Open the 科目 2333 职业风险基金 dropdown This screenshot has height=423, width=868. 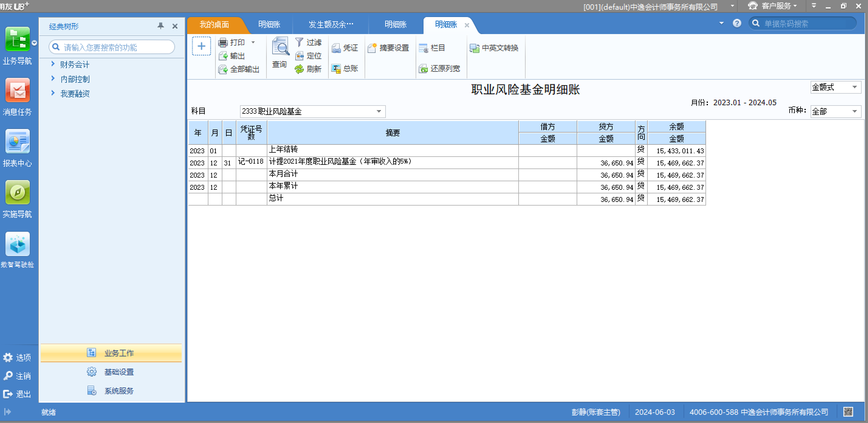coord(379,111)
